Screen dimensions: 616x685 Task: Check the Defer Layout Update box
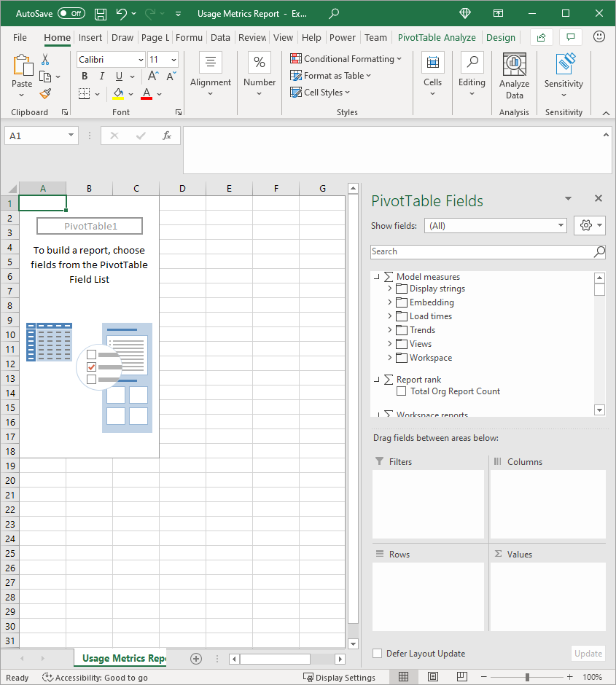coord(378,654)
